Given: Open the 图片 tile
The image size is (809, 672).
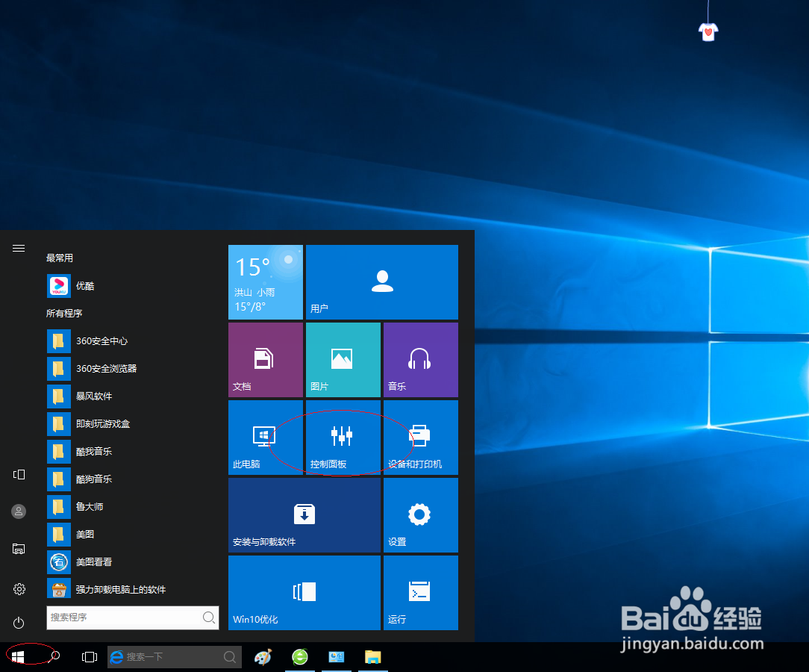Looking at the screenshot, I should pos(343,359).
